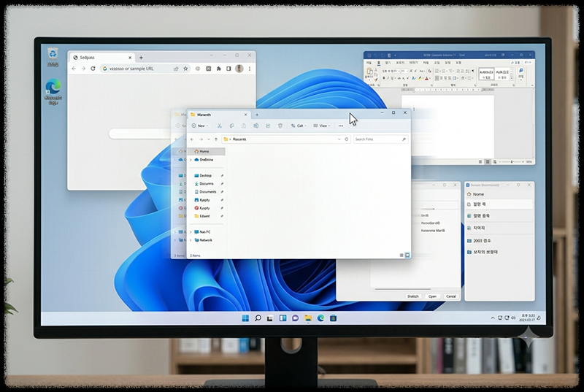The height and width of the screenshot is (392, 584).
Task: Toggle Underline in the Word ribbon
Action: point(393,78)
